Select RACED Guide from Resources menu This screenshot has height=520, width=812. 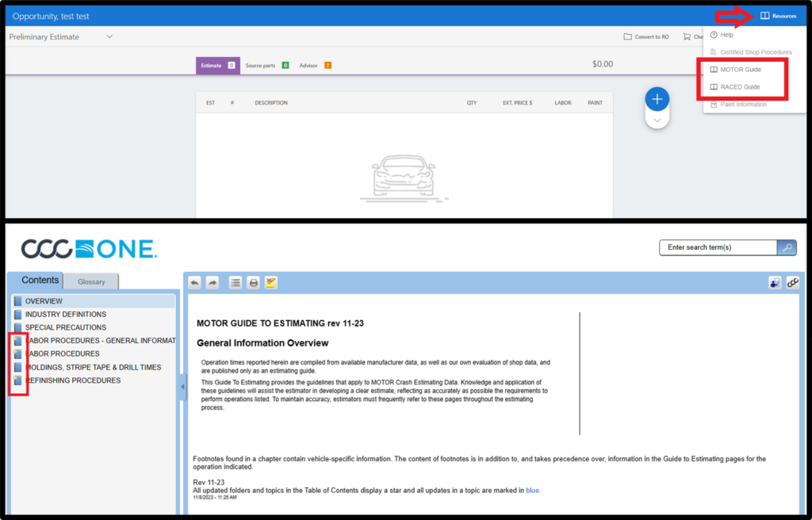tap(740, 87)
